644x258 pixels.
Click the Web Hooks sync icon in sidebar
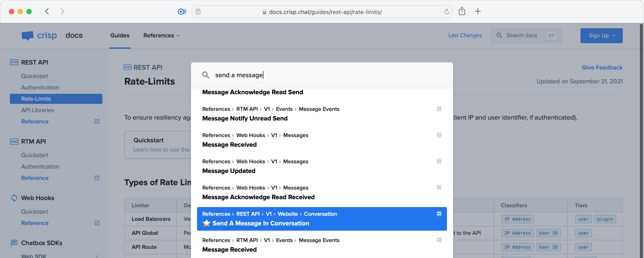(14, 198)
